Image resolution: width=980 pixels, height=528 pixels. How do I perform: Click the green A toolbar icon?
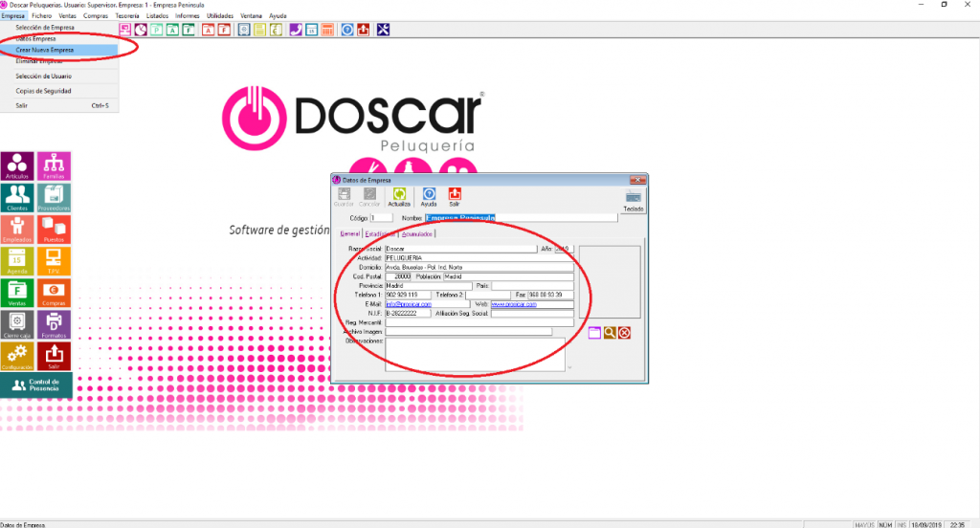click(172, 30)
